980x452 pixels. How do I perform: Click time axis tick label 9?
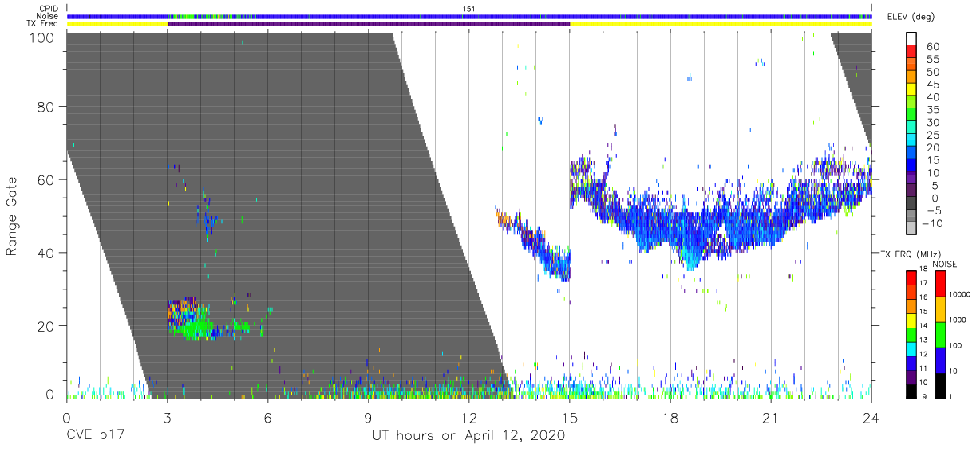coord(369,418)
